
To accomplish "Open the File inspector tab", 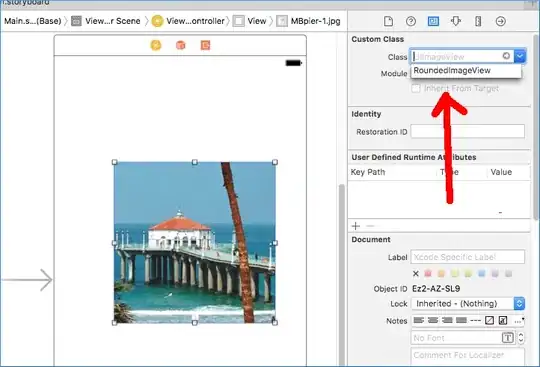I will point(388,21).
